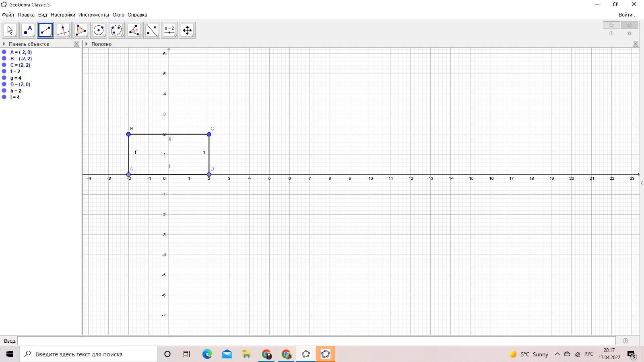Viewport: 644px width, 362px height.
Task: Select the Point tool
Action: (x=28, y=30)
